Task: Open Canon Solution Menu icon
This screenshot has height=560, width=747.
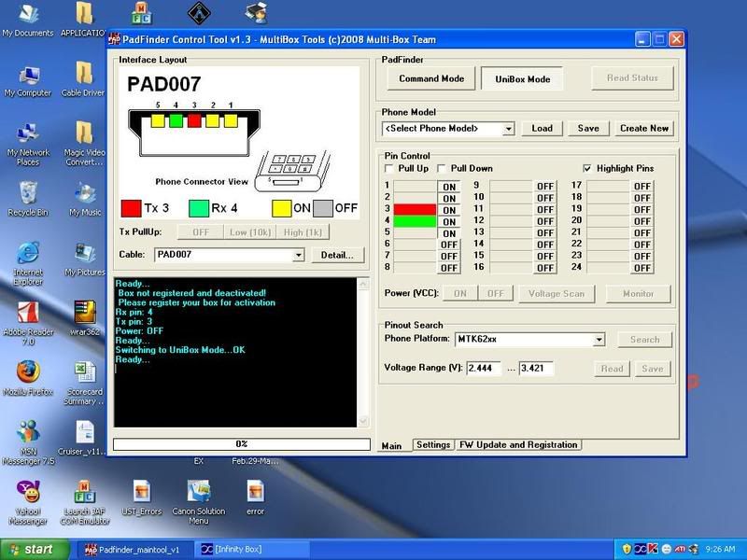Action: pyautogui.click(x=199, y=503)
